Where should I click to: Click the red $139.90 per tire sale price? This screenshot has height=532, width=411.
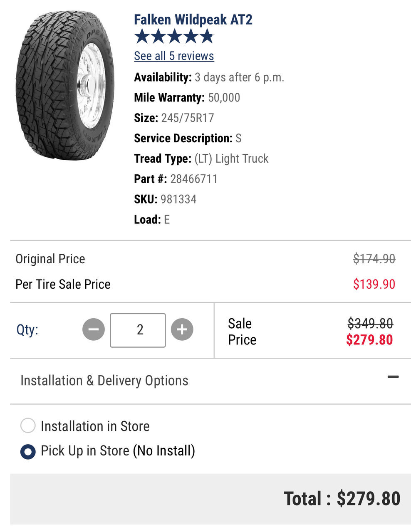374,284
